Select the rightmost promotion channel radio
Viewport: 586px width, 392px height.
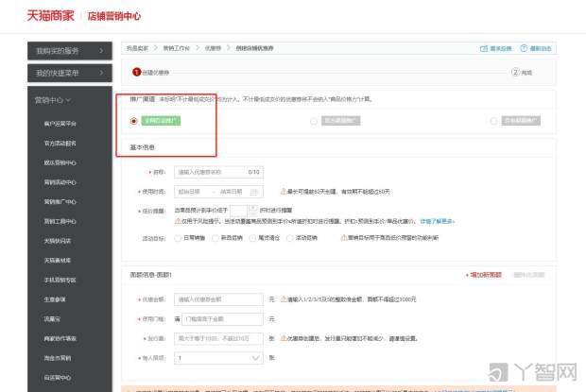coord(494,121)
